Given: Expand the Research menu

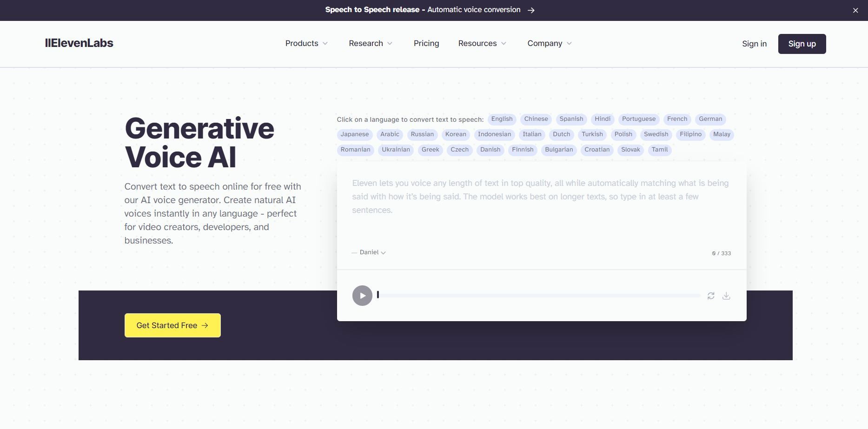Looking at the screenshot, I should point(371,43).
